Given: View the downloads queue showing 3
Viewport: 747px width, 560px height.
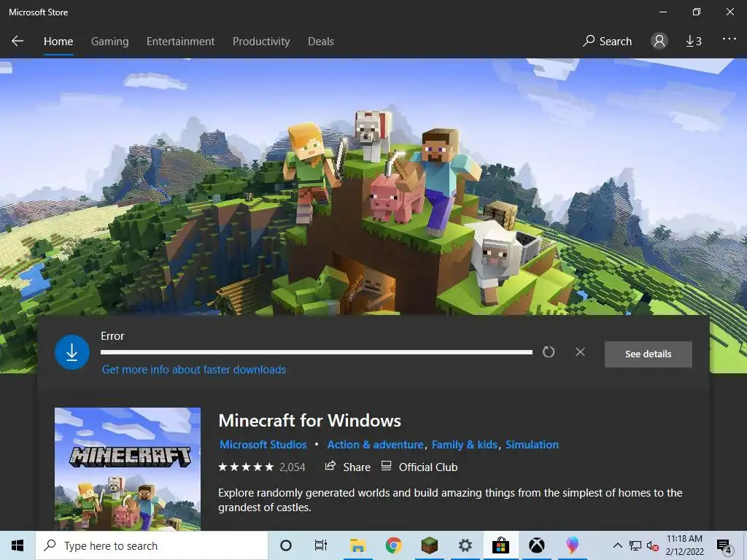Looking at the screenshot, I should (x=694, y=42).
